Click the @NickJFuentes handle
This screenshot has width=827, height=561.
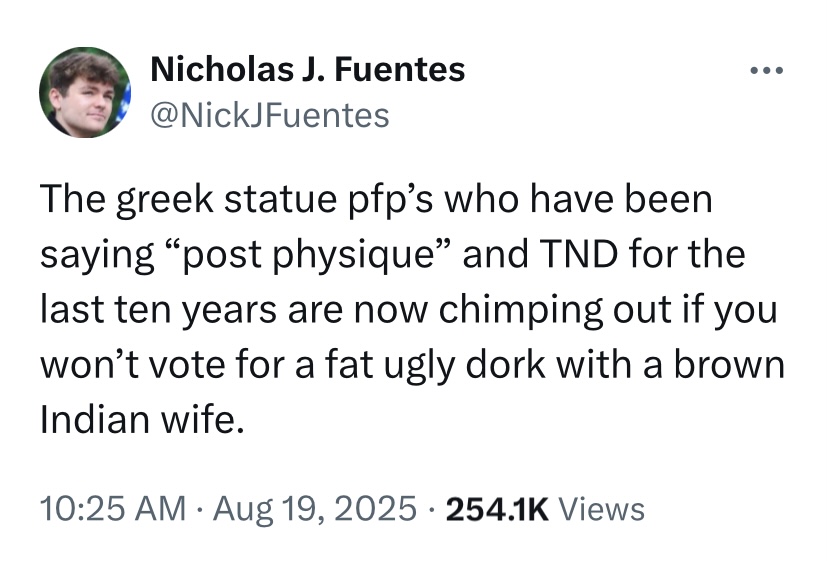point(268,115)
